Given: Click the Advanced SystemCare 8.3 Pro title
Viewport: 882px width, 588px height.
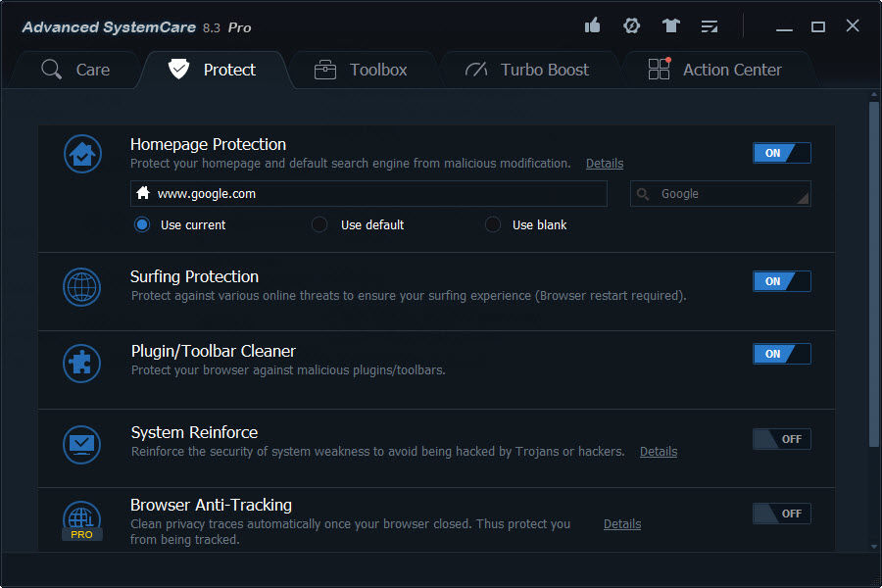Looking at the screenshot, I should 136,27.
